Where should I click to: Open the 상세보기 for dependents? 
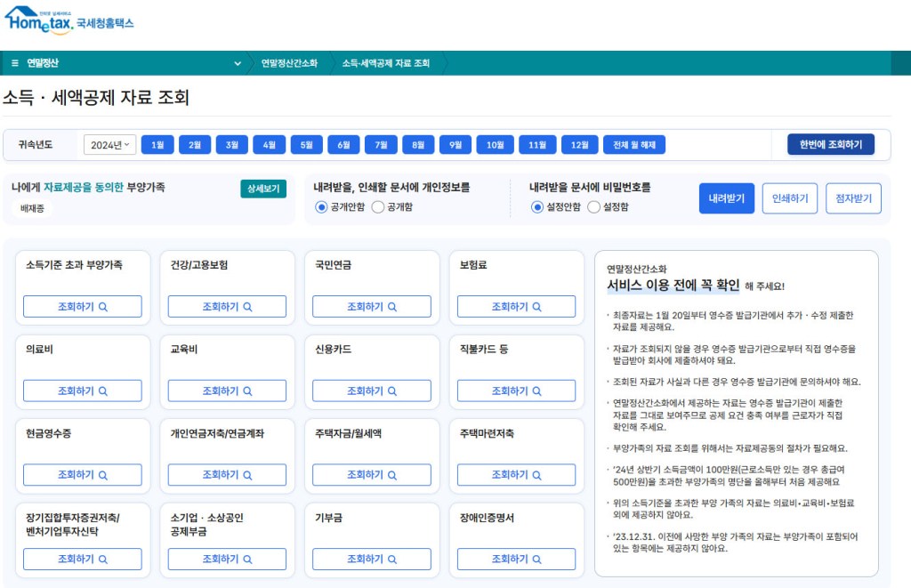(262, 189)
